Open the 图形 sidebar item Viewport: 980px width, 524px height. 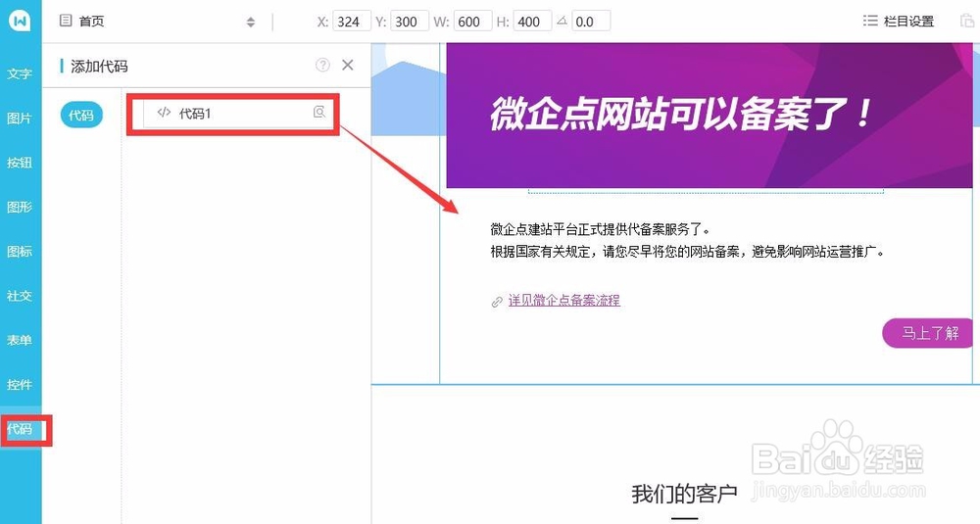point(20,207)
